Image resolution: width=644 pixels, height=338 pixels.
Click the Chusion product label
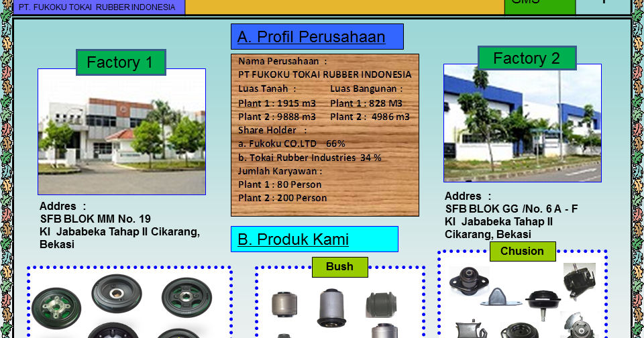coord(523,251)
